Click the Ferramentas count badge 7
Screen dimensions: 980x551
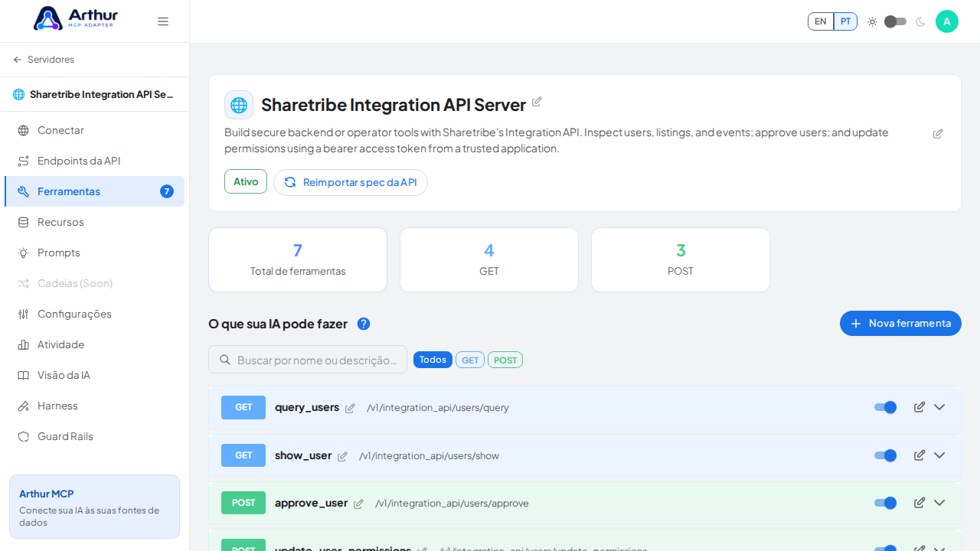(x=167, y=191)
